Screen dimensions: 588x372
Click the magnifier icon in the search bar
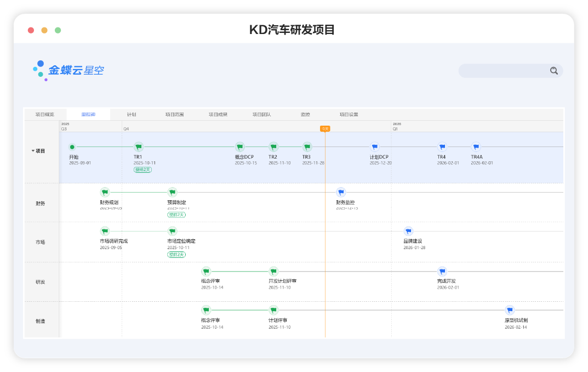[x=553, y=71]
